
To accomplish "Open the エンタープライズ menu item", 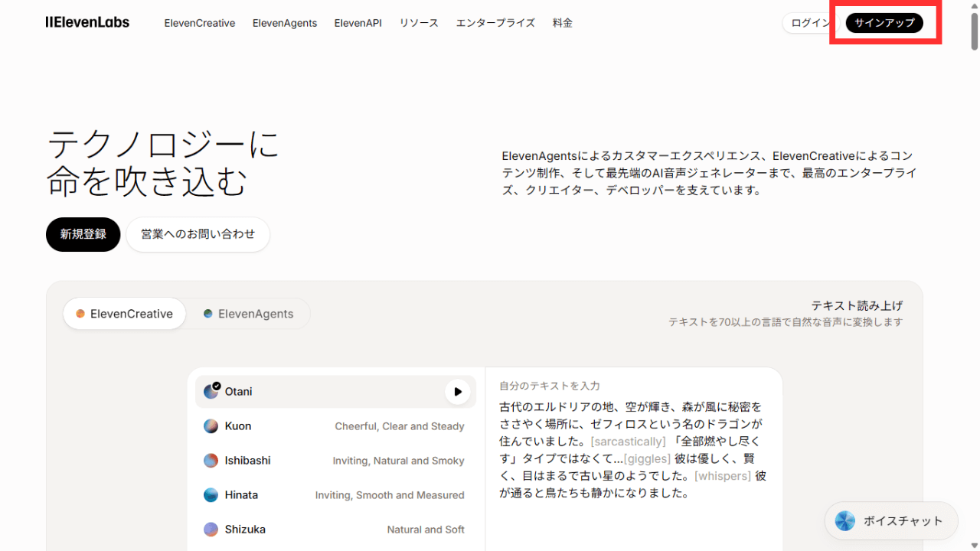I will click(495, 23).
